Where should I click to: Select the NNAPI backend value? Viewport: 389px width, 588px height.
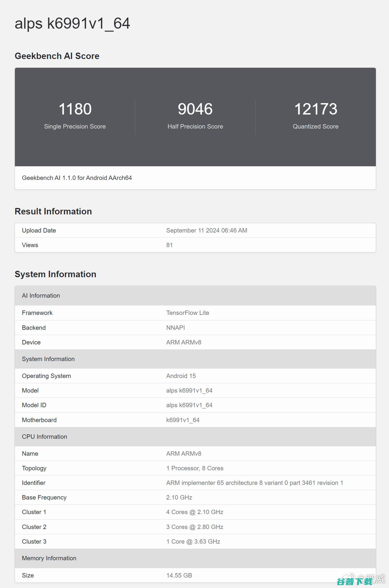[x=176, y=328]
